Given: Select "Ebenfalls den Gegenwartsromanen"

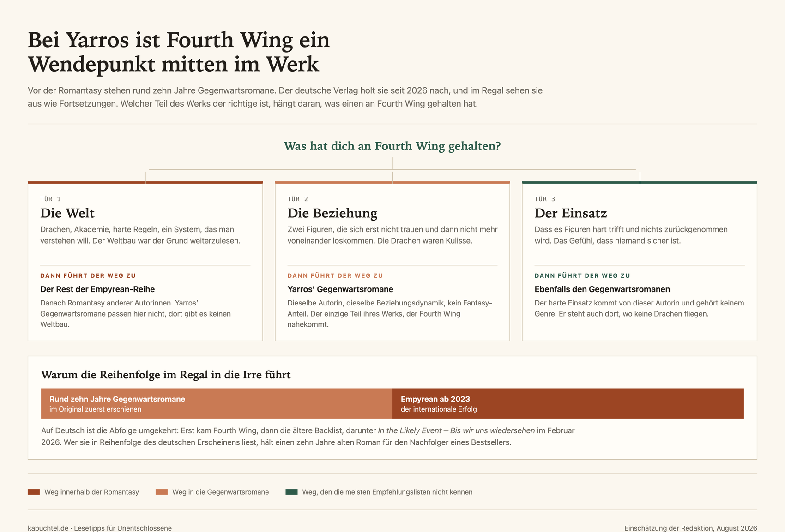Looking at the screenshot, I should click(x=602, y=289).
